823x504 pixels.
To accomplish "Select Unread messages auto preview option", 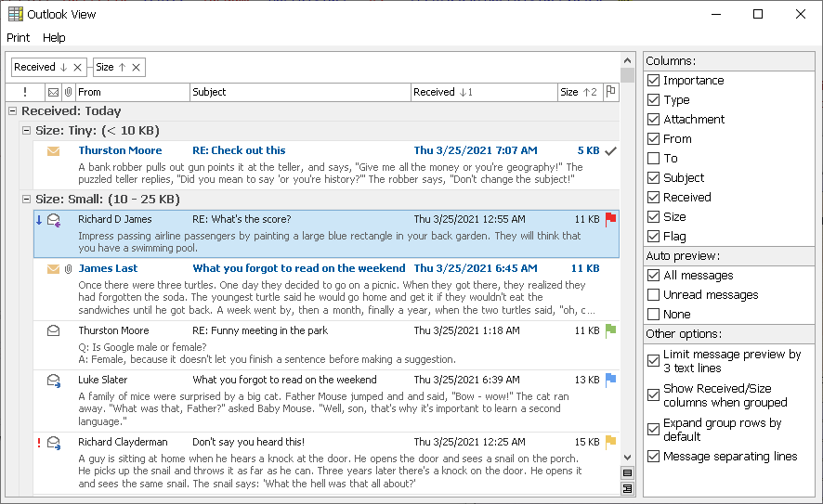I will coord(653,295).
